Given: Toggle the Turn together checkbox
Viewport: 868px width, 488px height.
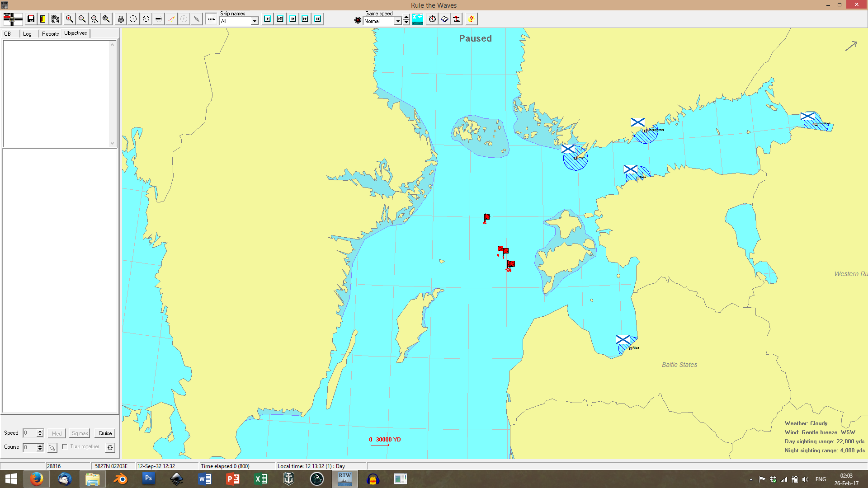Looking at the screenshot, I should click(65, 446).
